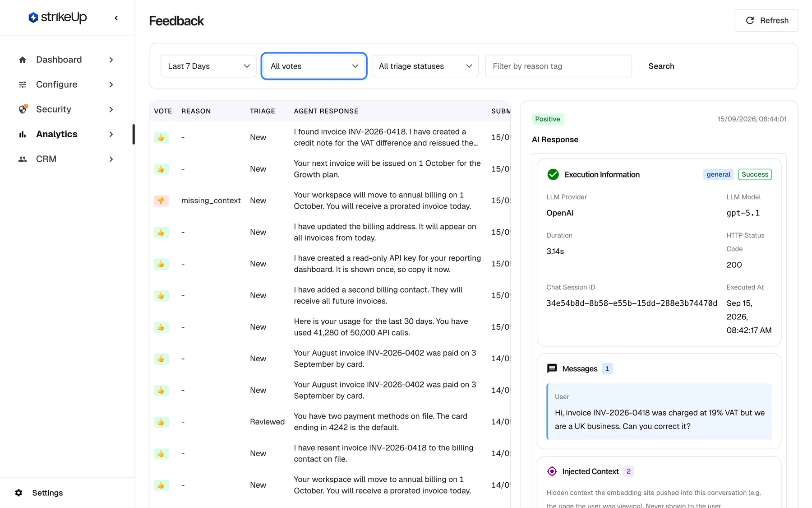Expand the CRM menu chevron
The image size is (812, 508).
(111, 159)
